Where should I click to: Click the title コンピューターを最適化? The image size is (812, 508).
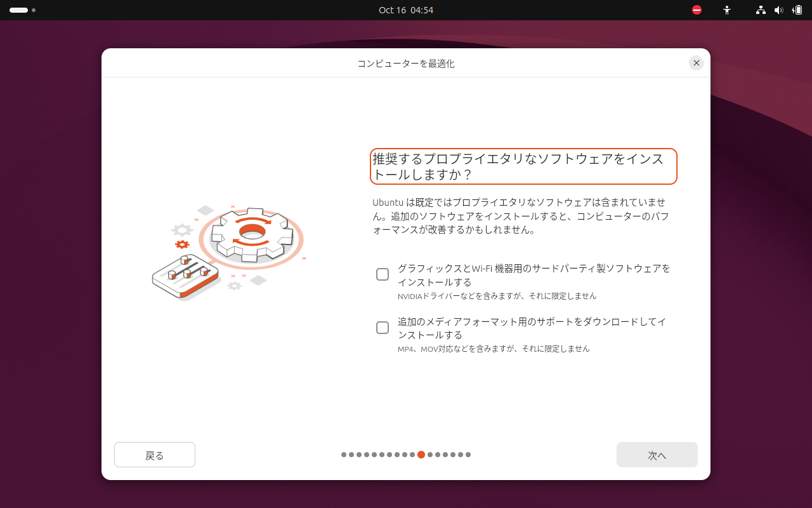[x=406, y=63]
